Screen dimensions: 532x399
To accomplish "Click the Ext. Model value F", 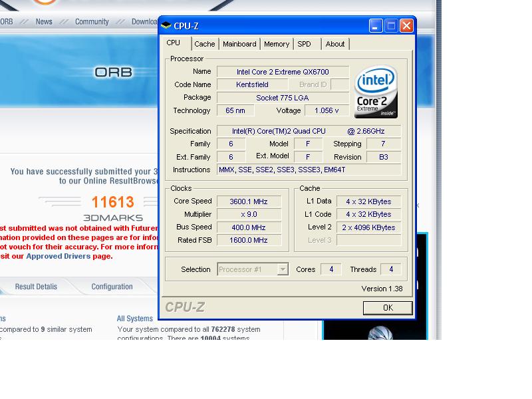I will pyautogui.click(x=308, y=157).
